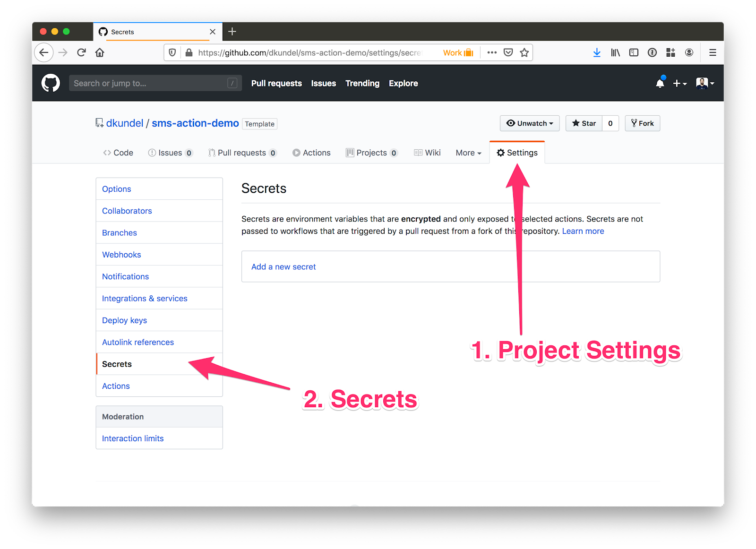This screenshot has width=756, height=549.
Task: Click the padlock site security icon
Action: click(189, 52)
